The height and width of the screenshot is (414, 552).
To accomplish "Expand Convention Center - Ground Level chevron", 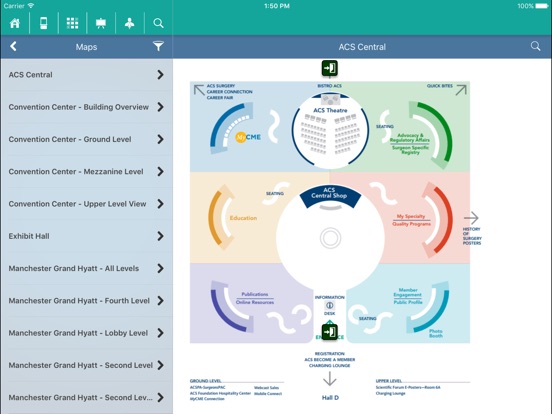I will click(x=161, y=139).
